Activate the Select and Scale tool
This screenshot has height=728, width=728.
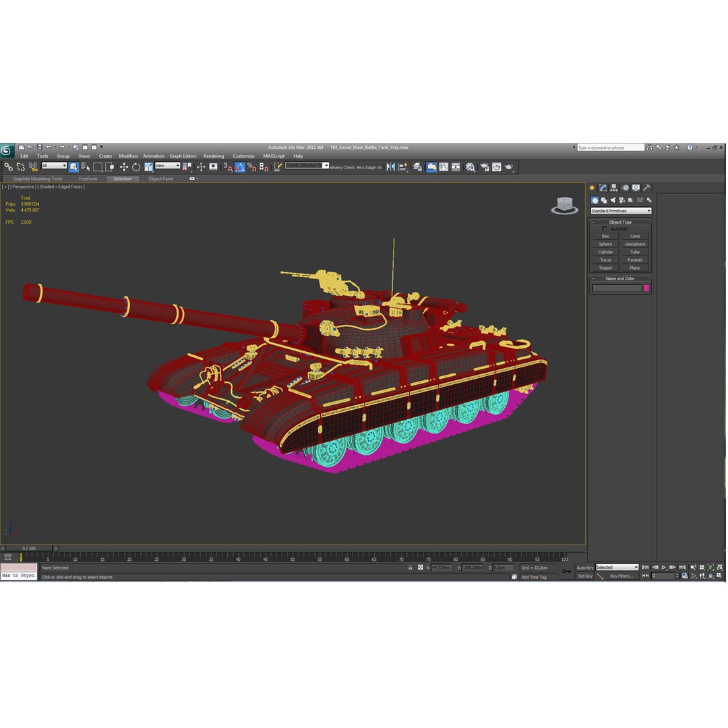coord(148,166)
